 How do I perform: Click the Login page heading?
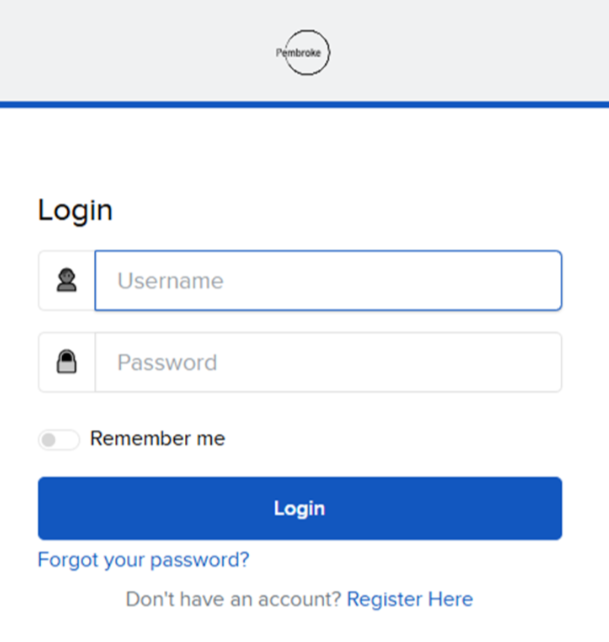coord(75,210)
